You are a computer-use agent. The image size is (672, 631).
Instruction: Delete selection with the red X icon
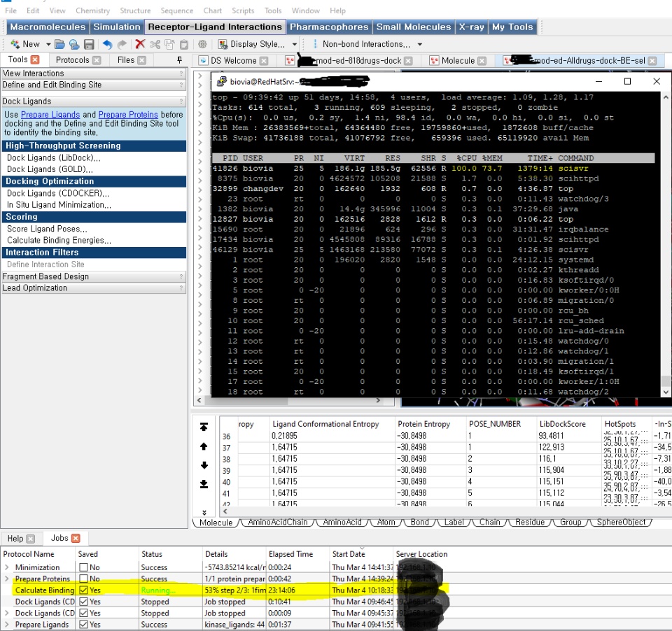click(x=140, y=43)
